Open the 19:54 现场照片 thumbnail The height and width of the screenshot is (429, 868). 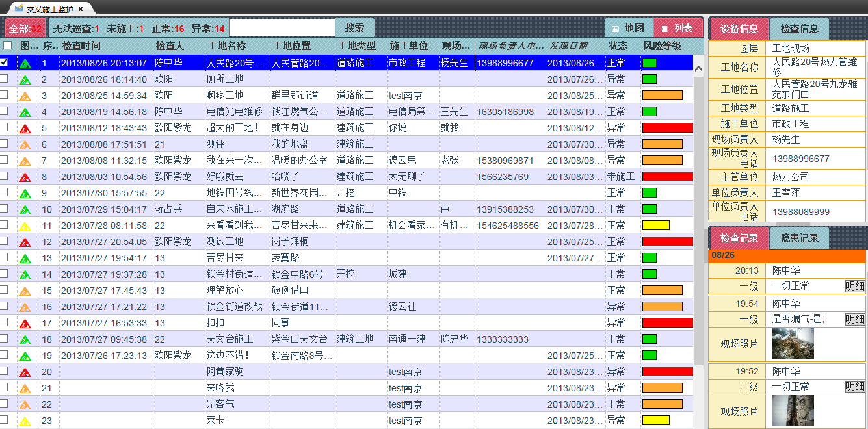793,344
